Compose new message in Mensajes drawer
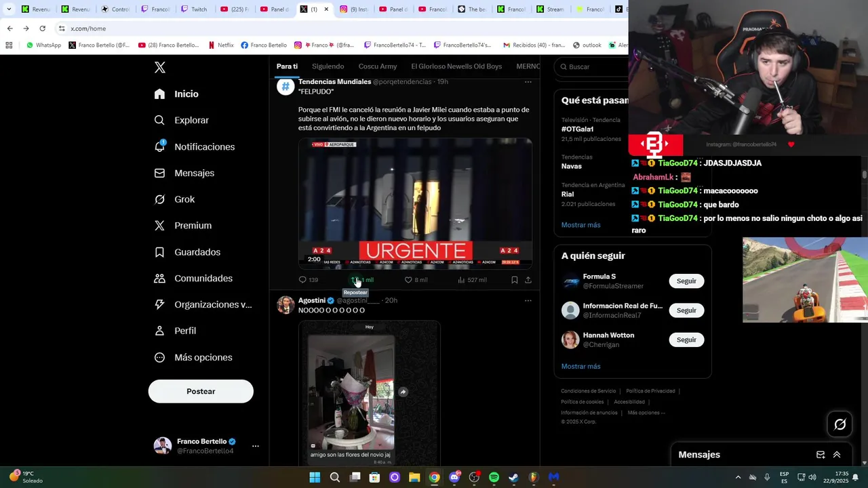The image size is (868, 488). [821, 455]
